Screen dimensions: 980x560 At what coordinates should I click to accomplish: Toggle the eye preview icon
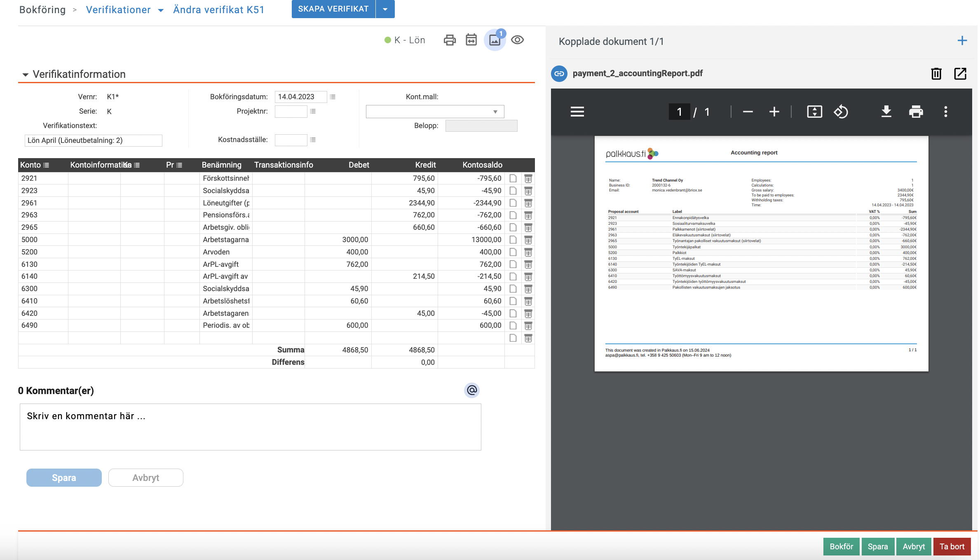(x=517, y=40)
